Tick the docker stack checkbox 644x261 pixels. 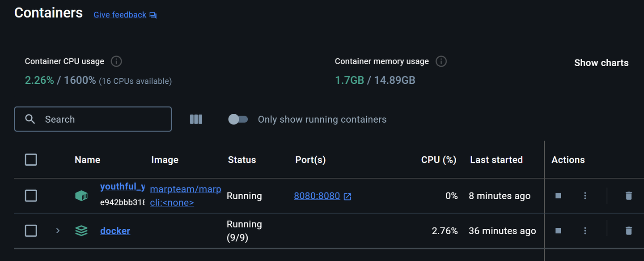31,231
